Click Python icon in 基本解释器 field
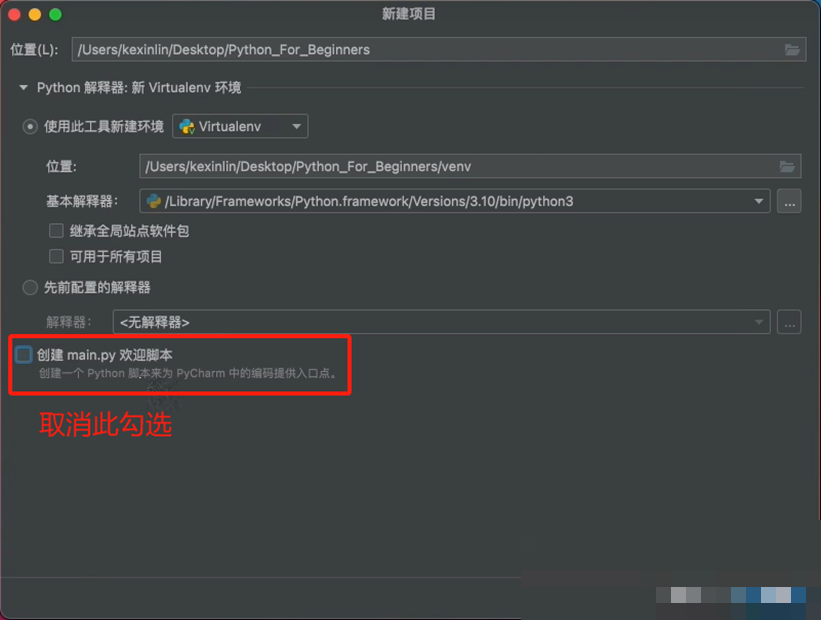Screen dimensions: 821x620 click(x=153, y=201)
